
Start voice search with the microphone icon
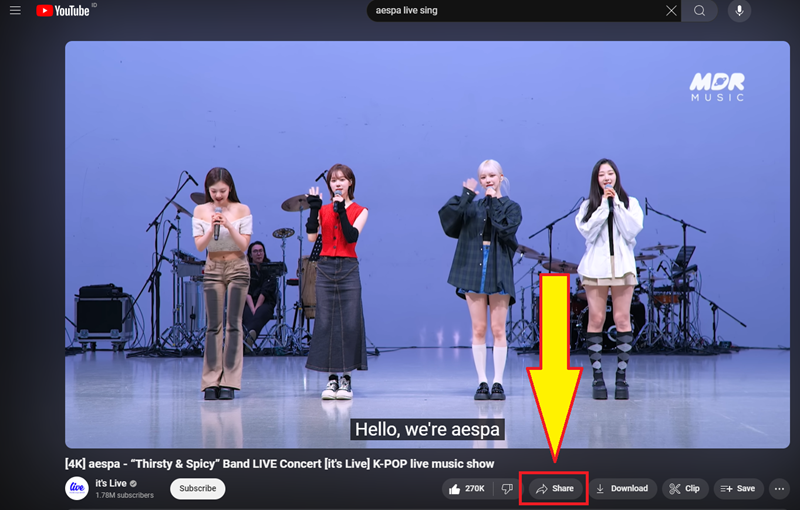740,11
